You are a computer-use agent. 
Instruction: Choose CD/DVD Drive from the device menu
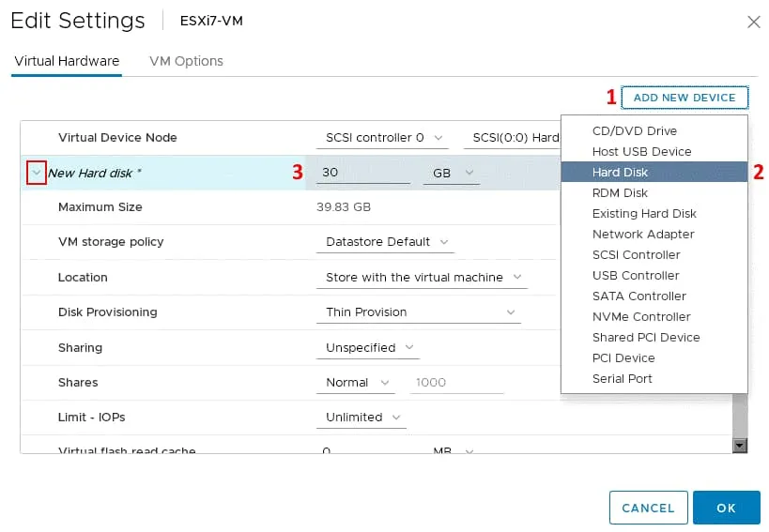pos(634,131)
